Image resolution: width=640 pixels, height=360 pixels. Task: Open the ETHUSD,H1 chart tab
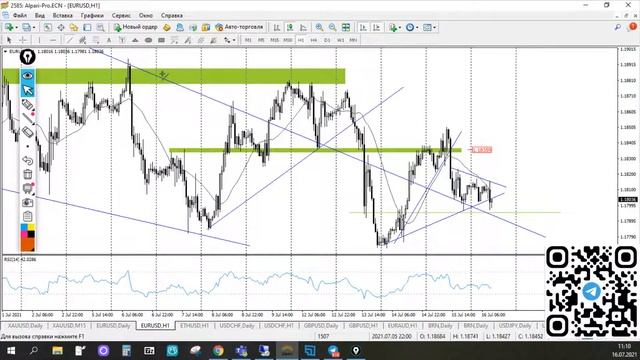pos(195,326)
